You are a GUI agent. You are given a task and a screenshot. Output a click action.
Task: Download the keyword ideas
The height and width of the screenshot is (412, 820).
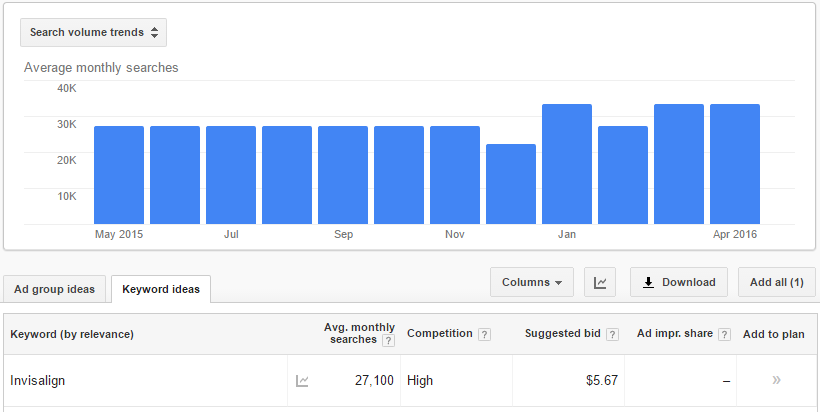tap(679, 282)
